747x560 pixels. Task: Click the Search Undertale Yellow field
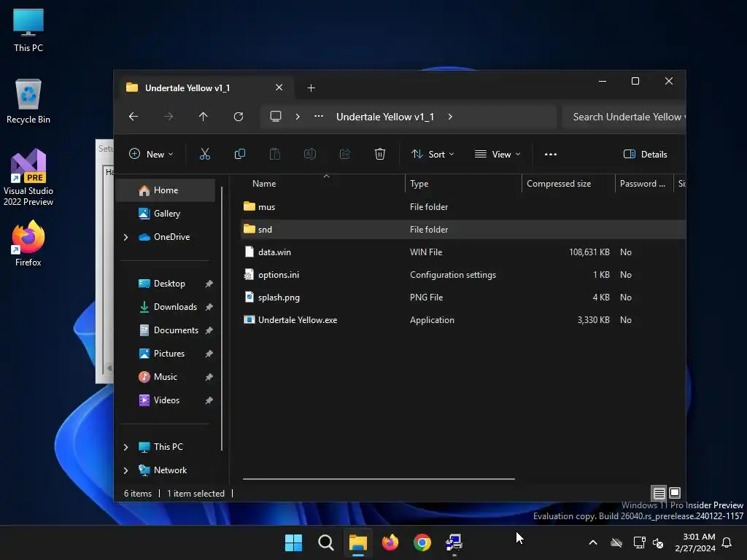tap(624, 117)
